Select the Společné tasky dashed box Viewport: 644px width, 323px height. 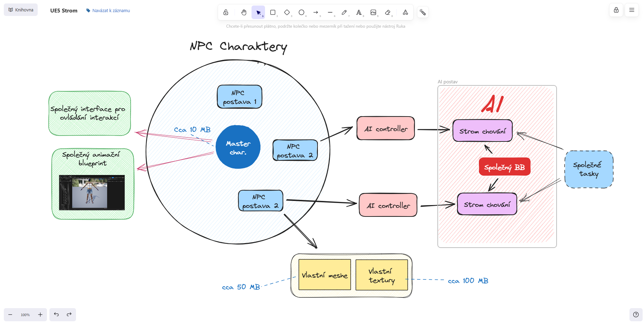(x=589, y=169)
